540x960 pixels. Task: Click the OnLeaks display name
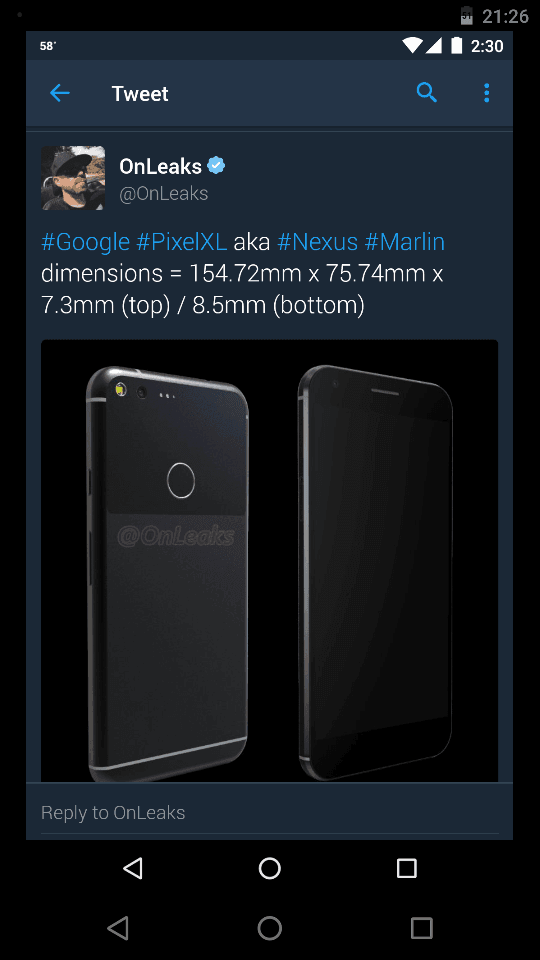pos(160,166)
